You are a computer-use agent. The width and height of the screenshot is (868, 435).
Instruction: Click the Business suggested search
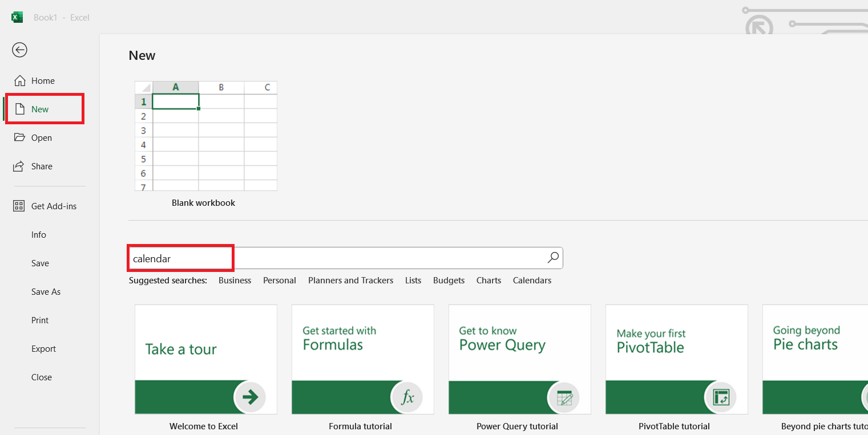(235, 280)
